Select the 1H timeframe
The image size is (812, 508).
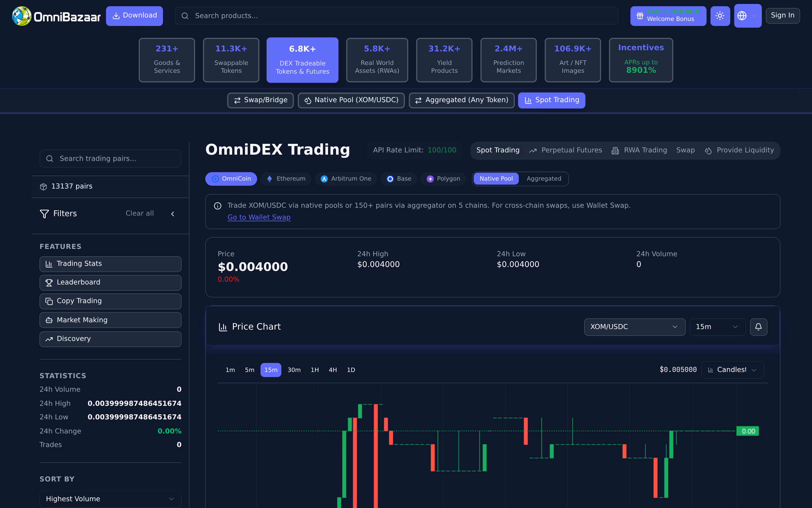[x=315, y=370]
